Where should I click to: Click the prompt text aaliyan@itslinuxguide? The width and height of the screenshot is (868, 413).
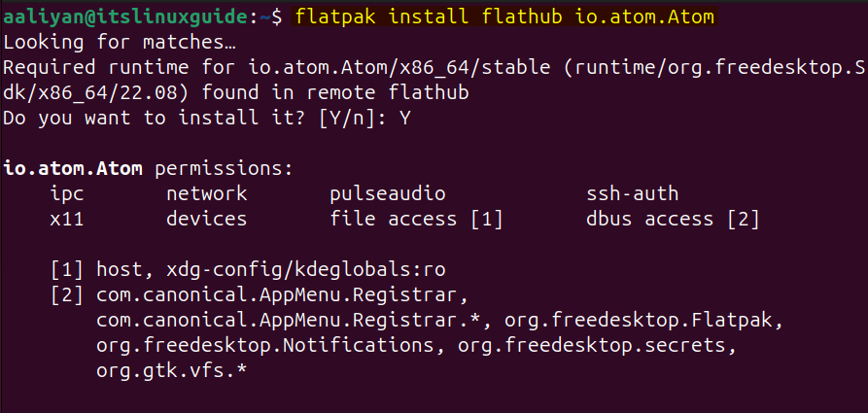pos(125,17)
